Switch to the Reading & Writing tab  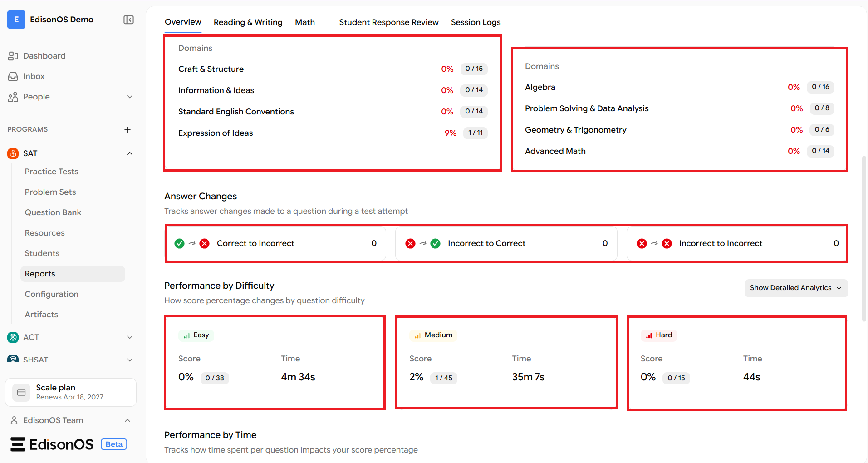point(248,22)
